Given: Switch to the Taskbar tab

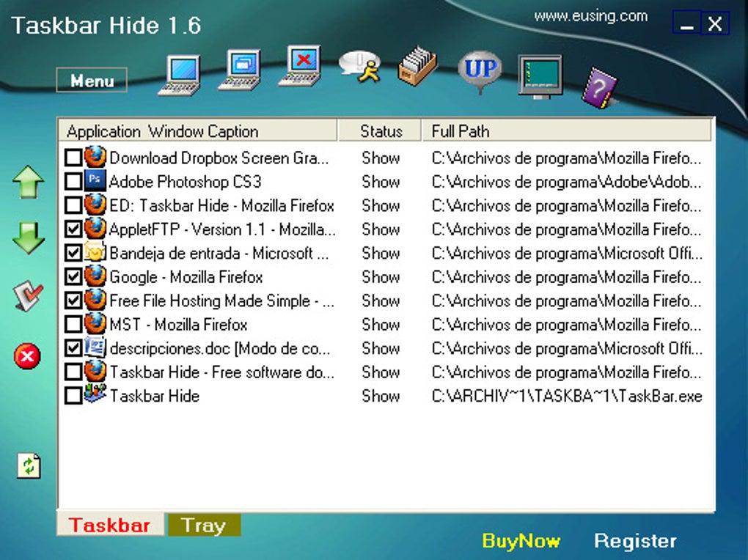Looking at the screenshot, I should point(110,525).
